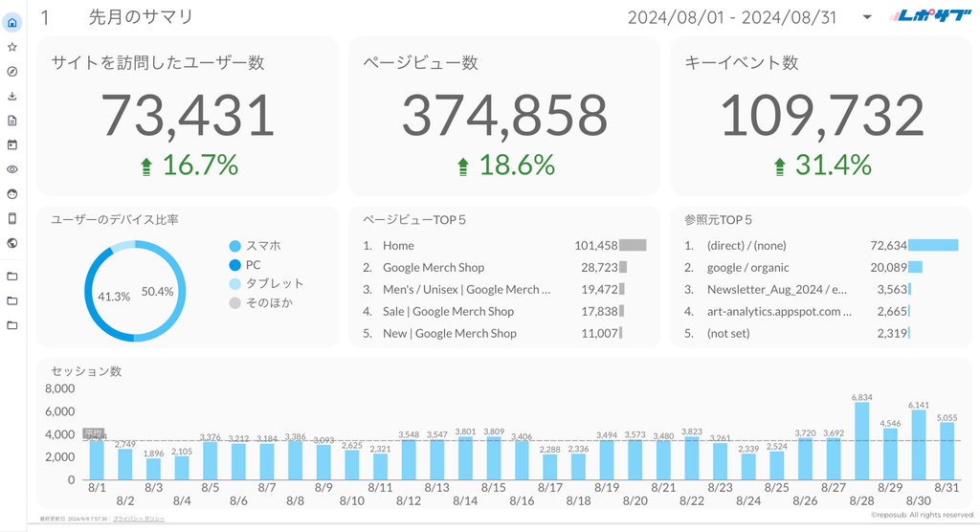Click the globe icon in the sidebar
Image resolution: width=980 pixels, height=532 pixels.
coord(12,243)
